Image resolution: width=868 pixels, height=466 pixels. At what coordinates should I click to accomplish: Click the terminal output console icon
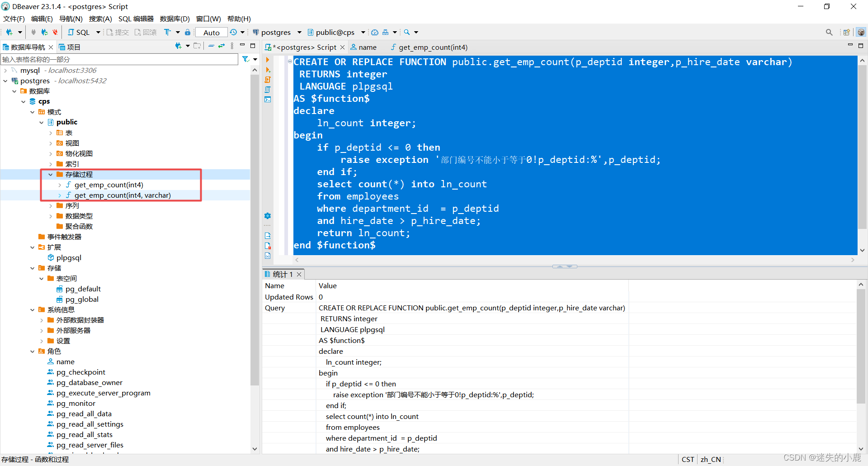point(268,100)
